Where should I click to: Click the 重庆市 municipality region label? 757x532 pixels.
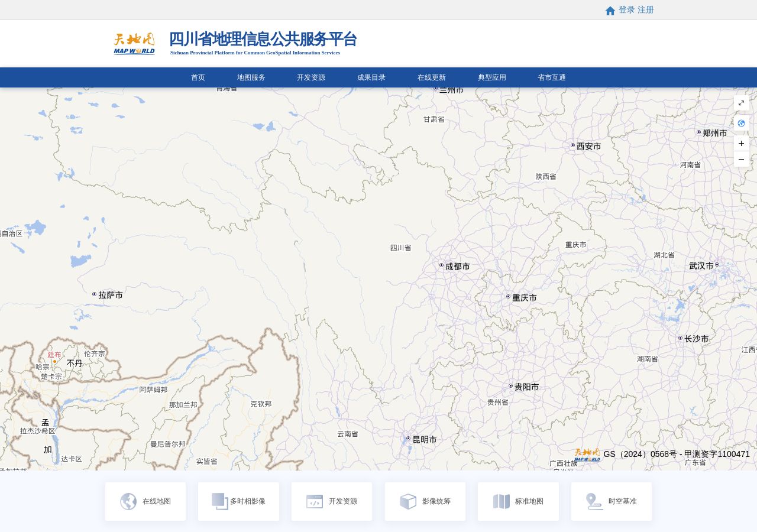(x=576, y=245)
